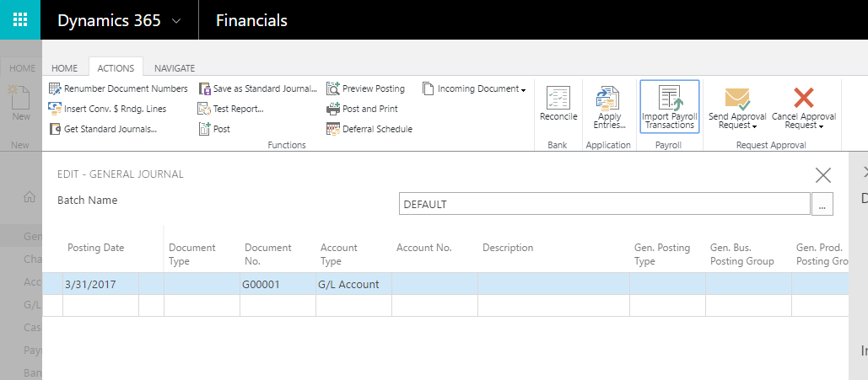Click Save as Standard Journal
The image size is (868, 380).
click(264, 88)
